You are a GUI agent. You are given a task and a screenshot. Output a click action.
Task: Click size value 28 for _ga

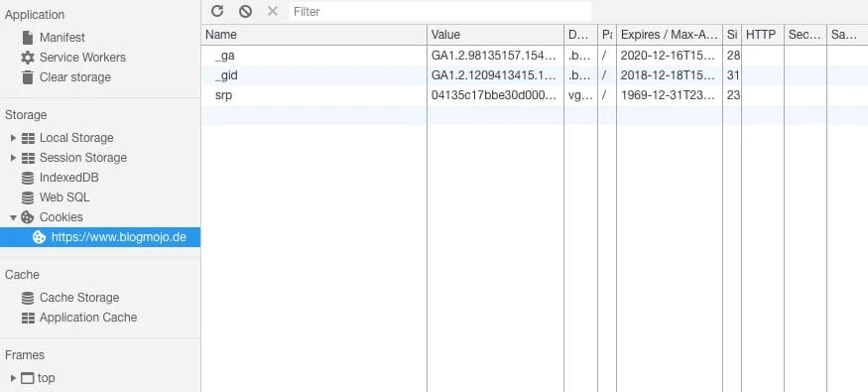coord(733,56)
